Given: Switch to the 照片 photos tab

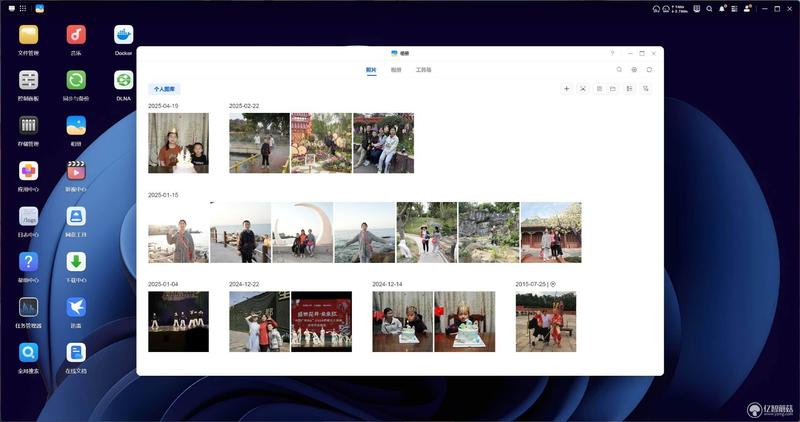Looking at the screenshot, I should pyautogui.click(x=371, y=70).
